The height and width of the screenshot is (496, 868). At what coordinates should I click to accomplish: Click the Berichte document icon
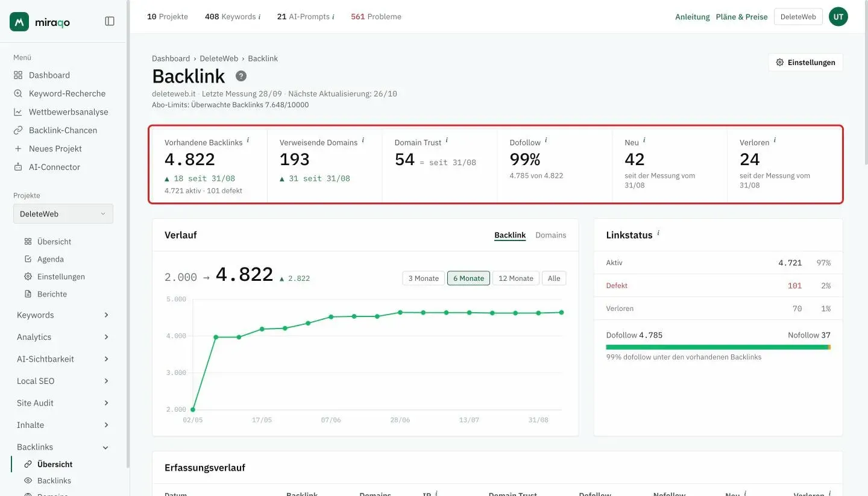tap(28, 294)
